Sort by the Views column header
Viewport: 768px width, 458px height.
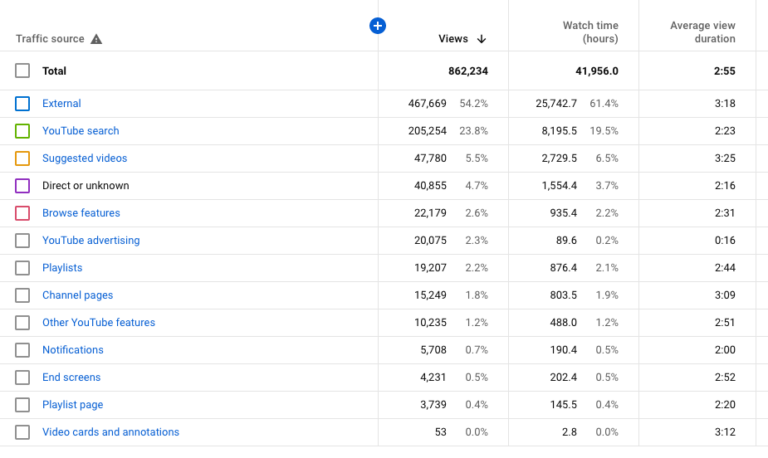[x=453, y=39]
